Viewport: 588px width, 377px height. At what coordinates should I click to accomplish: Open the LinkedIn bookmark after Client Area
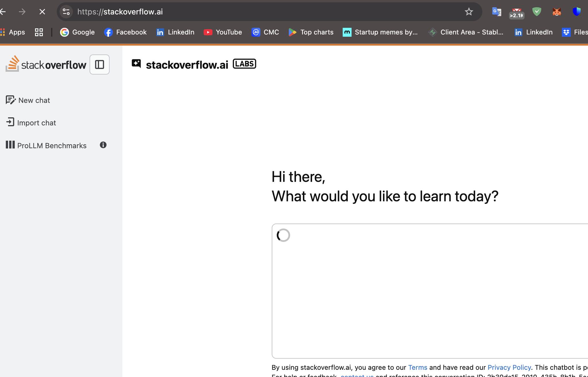(x=533, y=32)
